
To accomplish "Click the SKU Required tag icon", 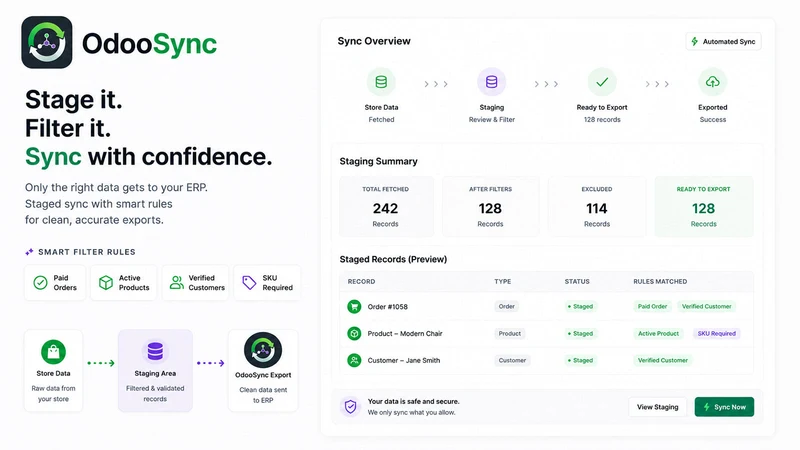I will pos(249,283).
